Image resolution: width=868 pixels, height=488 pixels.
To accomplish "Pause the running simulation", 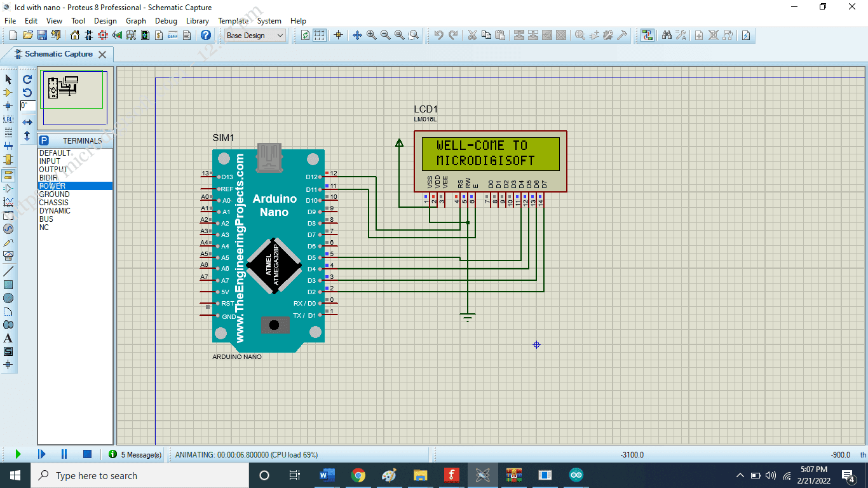I will pos(64,454).
